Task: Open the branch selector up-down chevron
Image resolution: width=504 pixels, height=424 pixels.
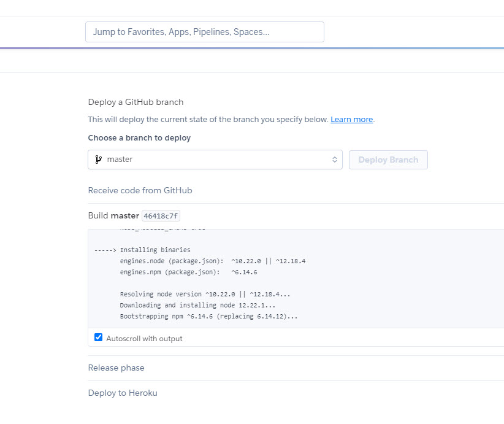Action: tap(335, 160)
